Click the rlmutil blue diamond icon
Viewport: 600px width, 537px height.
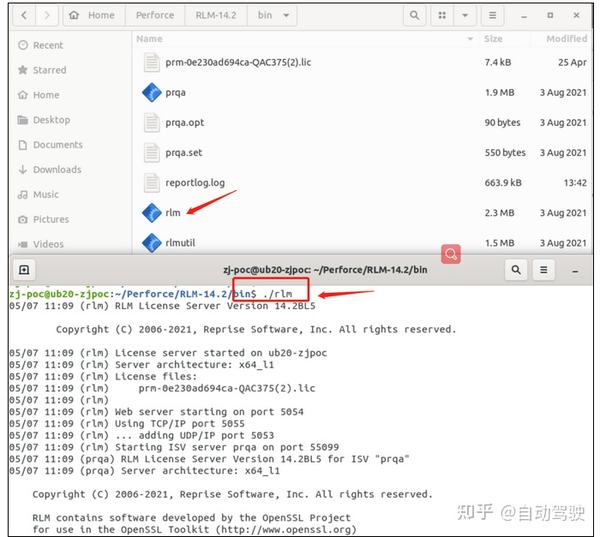(152, 243)
